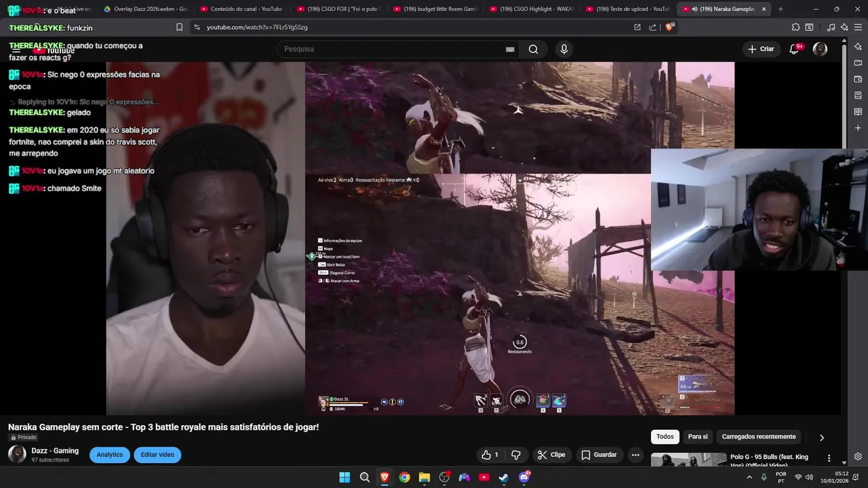Open the Dazz - Gaming channel avatar

click(17, 454)
